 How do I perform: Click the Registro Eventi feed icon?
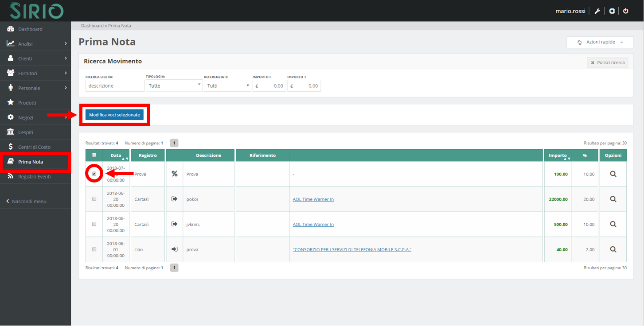pyautogui.click(x=11, y=177)
